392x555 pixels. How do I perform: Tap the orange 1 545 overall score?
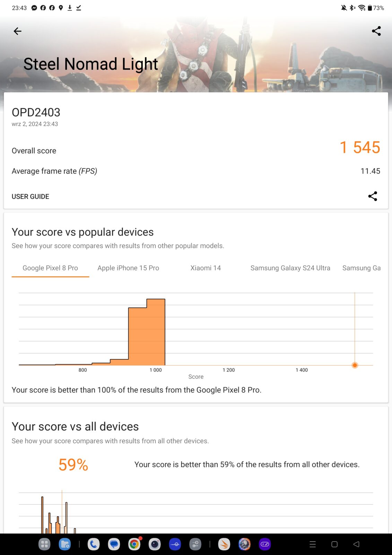coord(360,147)
